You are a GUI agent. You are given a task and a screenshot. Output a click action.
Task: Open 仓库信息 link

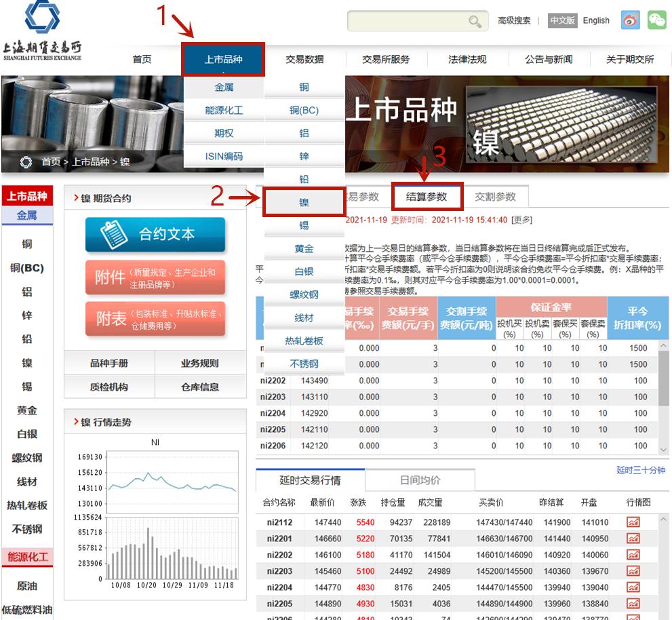[x=200, y=387]
